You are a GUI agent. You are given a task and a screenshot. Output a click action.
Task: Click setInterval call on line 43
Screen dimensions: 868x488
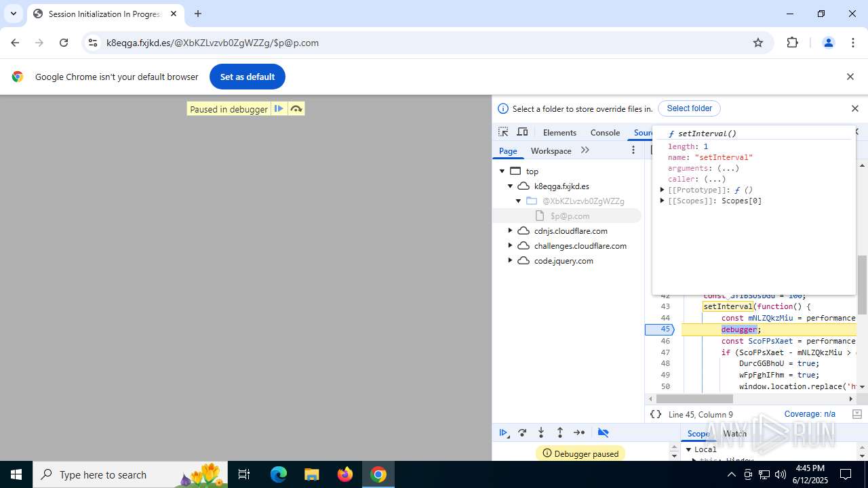[x=728, y=306]
